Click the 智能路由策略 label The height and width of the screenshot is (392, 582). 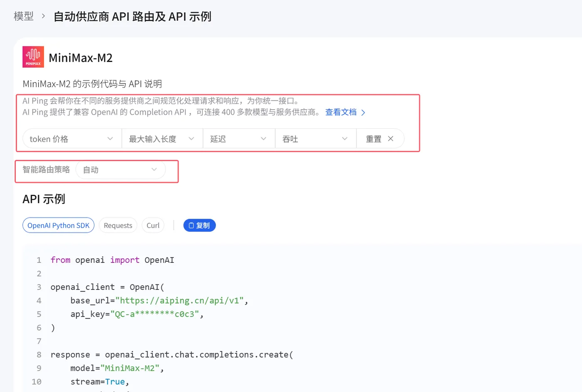46,169
